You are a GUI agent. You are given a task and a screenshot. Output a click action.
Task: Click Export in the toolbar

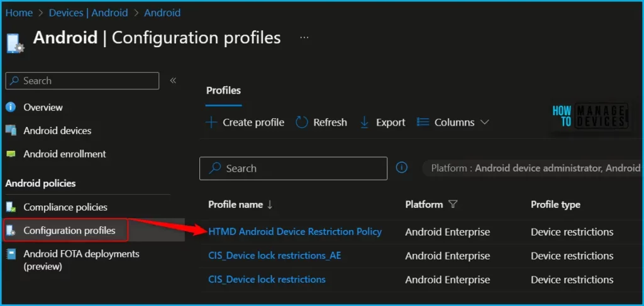coord(382,123)
